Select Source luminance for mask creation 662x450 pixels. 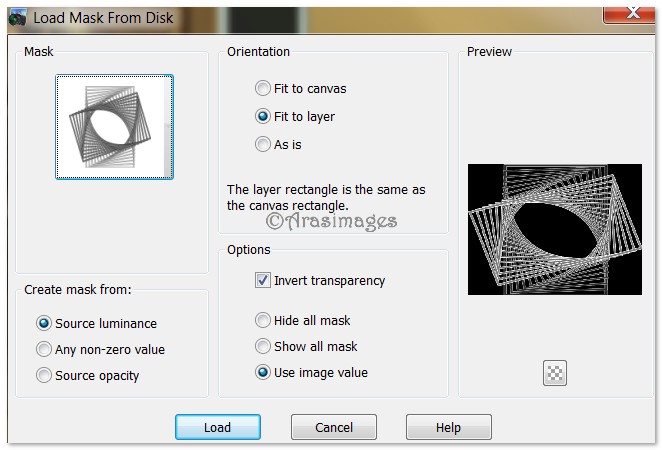[44, 323]
